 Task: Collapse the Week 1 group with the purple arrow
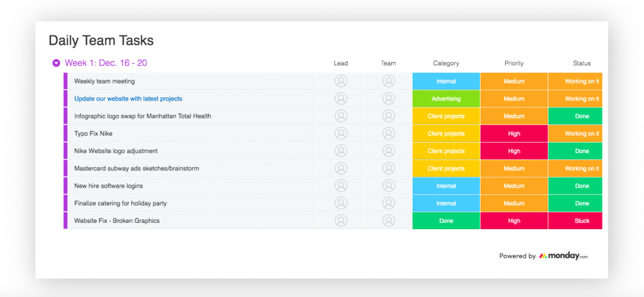(56, 63)
